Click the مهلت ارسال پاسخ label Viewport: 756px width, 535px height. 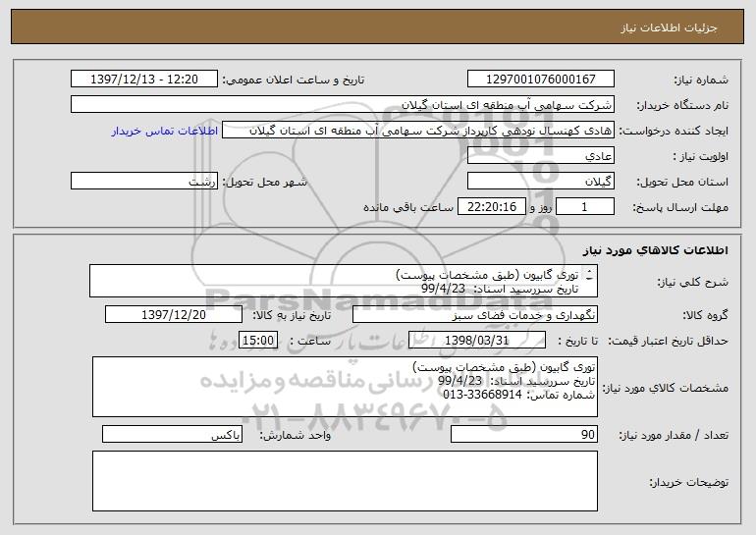679,207
